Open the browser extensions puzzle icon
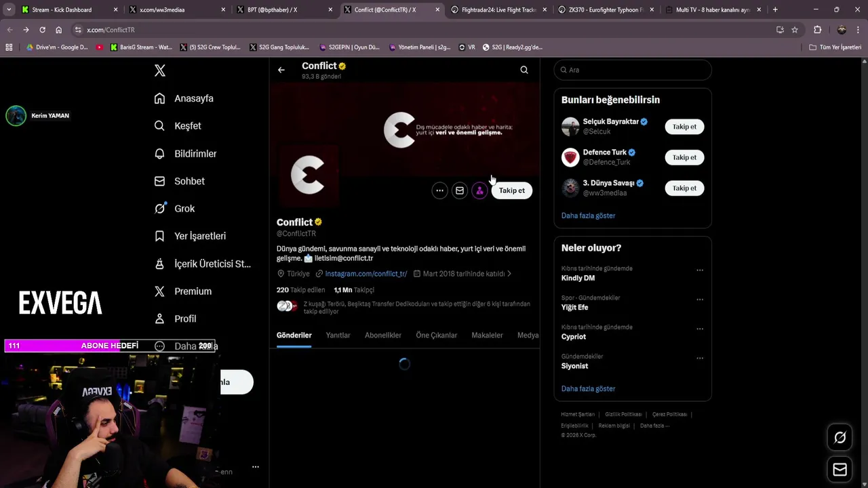Image resolution: width=868 pixels, height=488 pixels. (x=817, y=30)
